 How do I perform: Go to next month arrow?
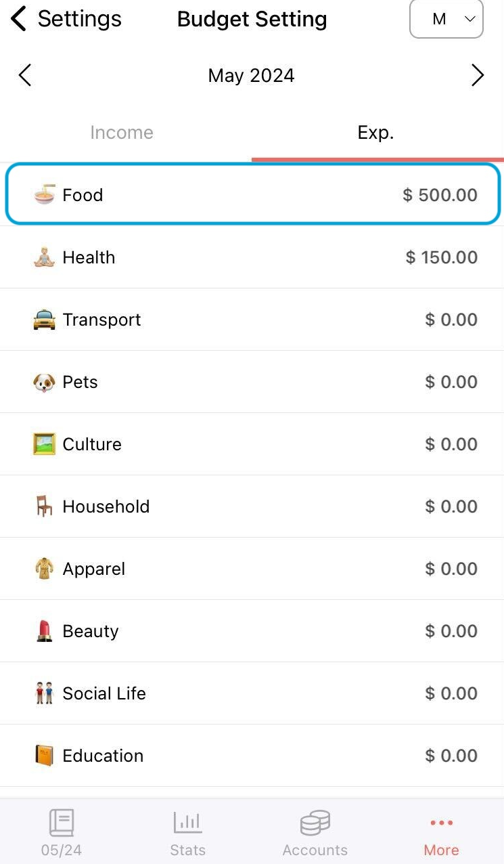click(478, 75)
